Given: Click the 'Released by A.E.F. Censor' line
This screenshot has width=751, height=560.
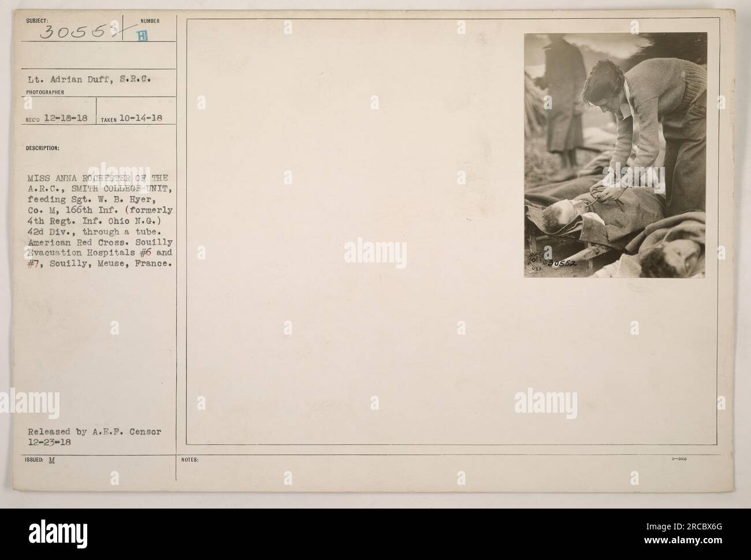Looking at the screenshot, I should click(93, 431).
